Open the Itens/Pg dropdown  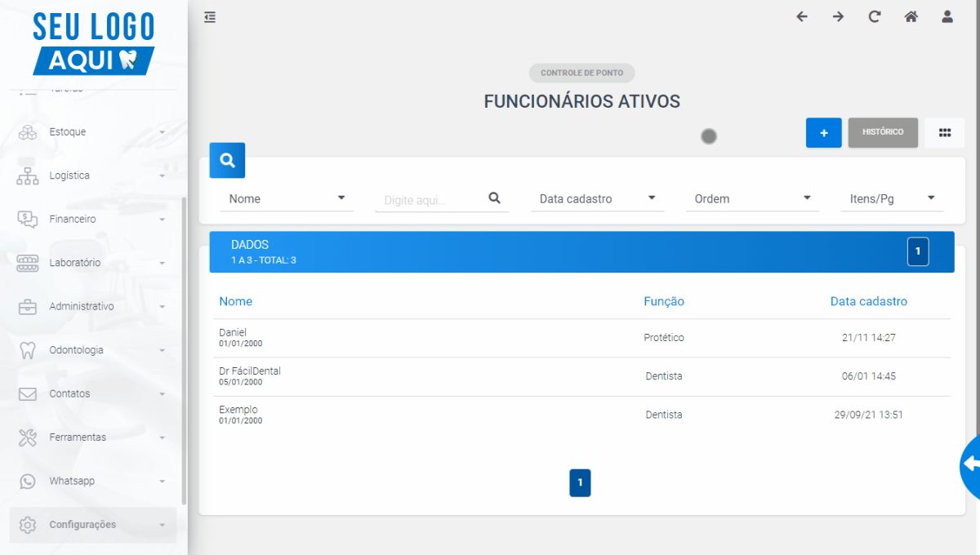click(x=892, y=198)
